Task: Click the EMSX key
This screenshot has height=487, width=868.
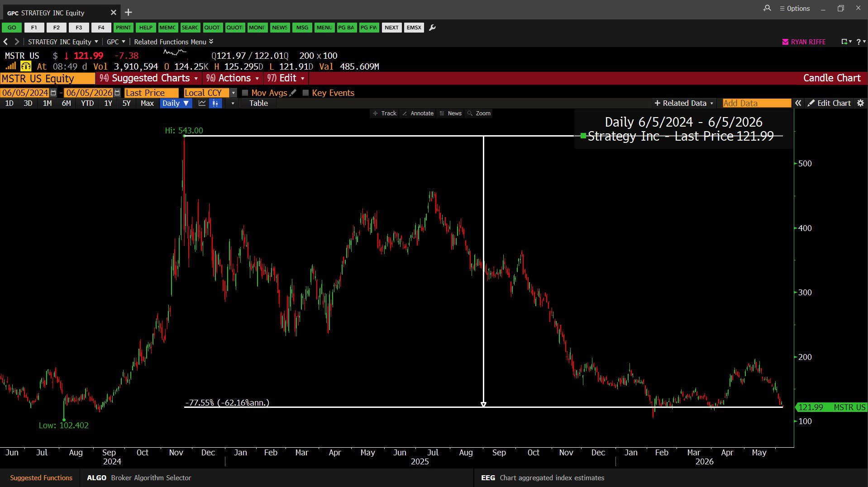Action: (414, 28)
